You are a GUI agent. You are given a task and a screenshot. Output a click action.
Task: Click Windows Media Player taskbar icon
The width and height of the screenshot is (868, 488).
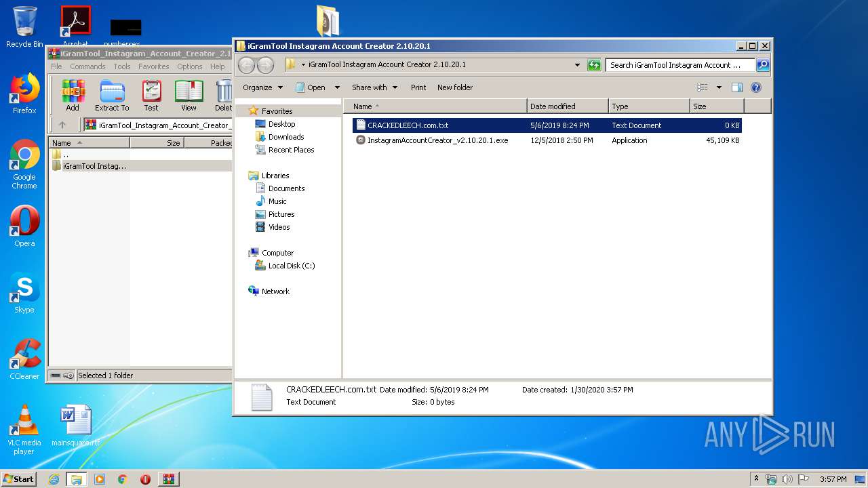coord(100,479)
